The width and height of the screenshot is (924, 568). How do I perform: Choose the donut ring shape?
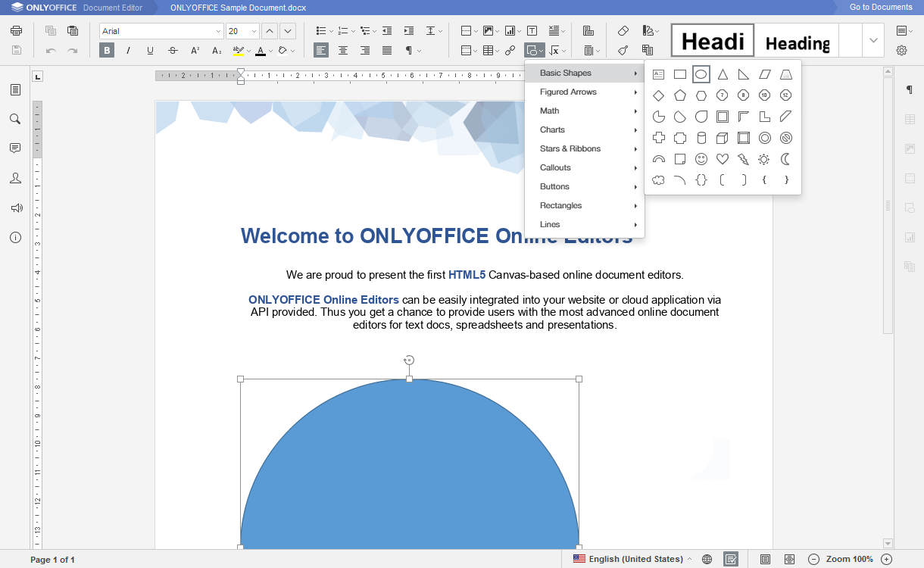click(765, 138)
